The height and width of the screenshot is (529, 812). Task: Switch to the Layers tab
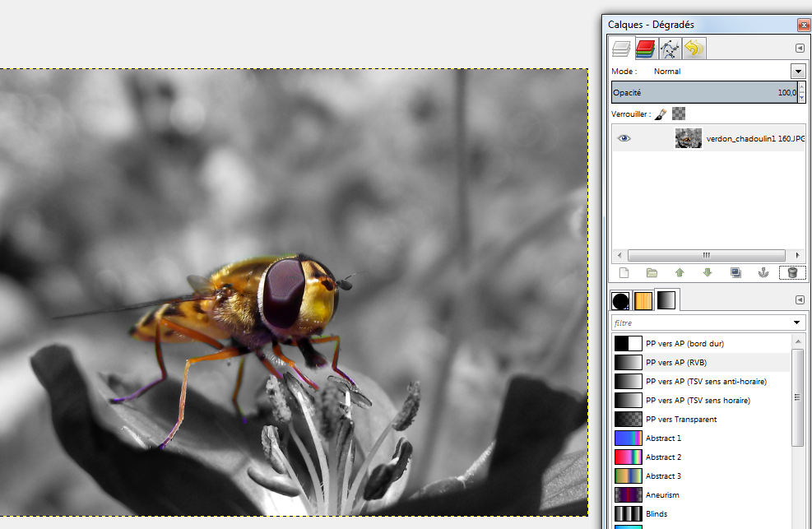621,49
